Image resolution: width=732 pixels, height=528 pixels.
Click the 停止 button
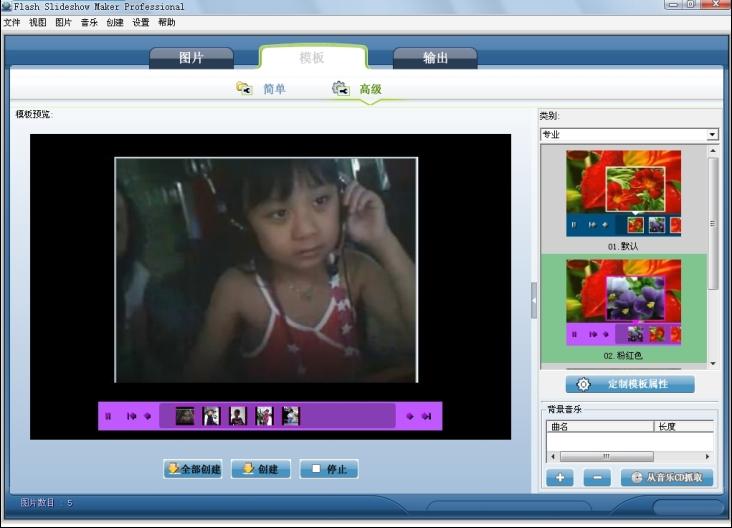tap(329, 469)
